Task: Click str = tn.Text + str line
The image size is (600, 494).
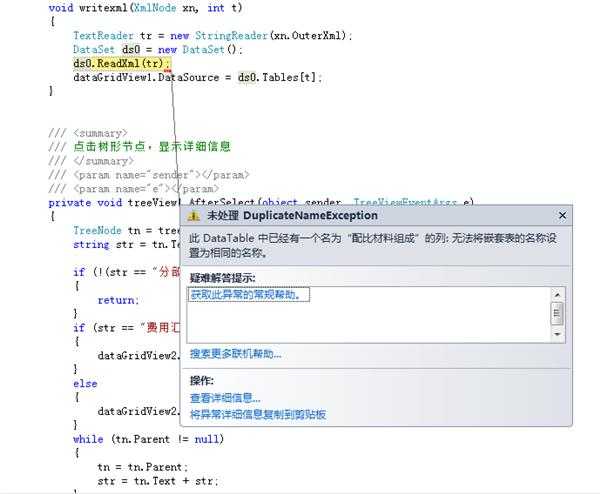Action: coord(158,481)
